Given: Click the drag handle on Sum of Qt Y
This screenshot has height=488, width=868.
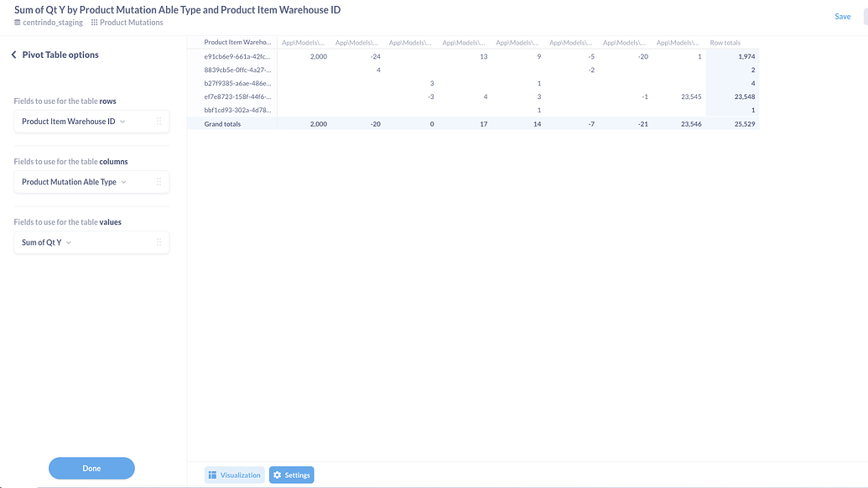Looking at the screenshot, I should (159, 242).
